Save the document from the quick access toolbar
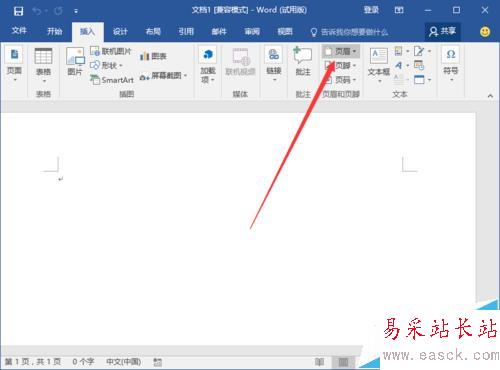 point(18,11)
